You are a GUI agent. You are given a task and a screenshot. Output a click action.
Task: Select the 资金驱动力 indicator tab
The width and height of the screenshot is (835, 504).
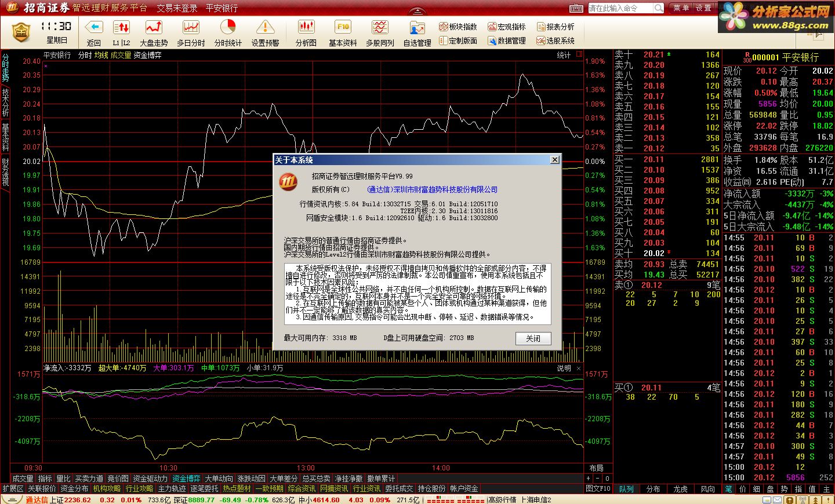click(150, 479)
